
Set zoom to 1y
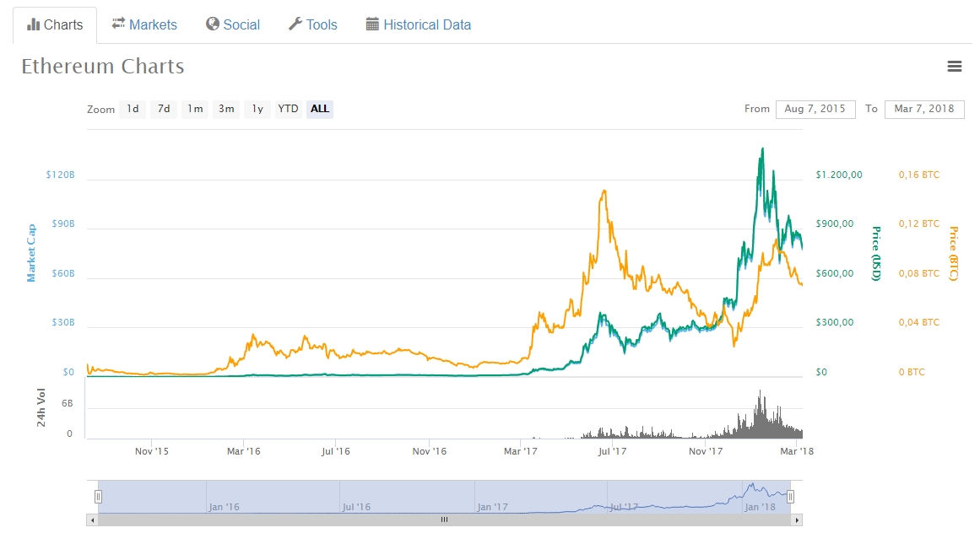point(257,110)
